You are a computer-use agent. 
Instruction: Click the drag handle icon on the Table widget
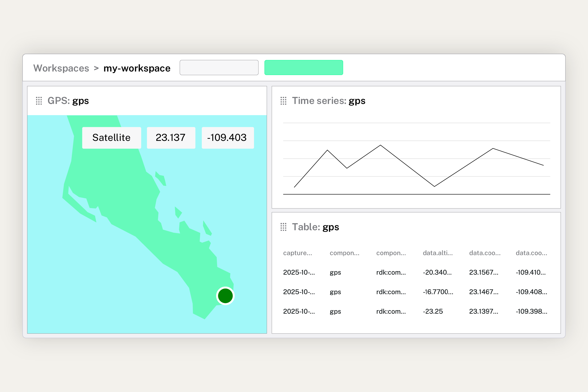283,227
